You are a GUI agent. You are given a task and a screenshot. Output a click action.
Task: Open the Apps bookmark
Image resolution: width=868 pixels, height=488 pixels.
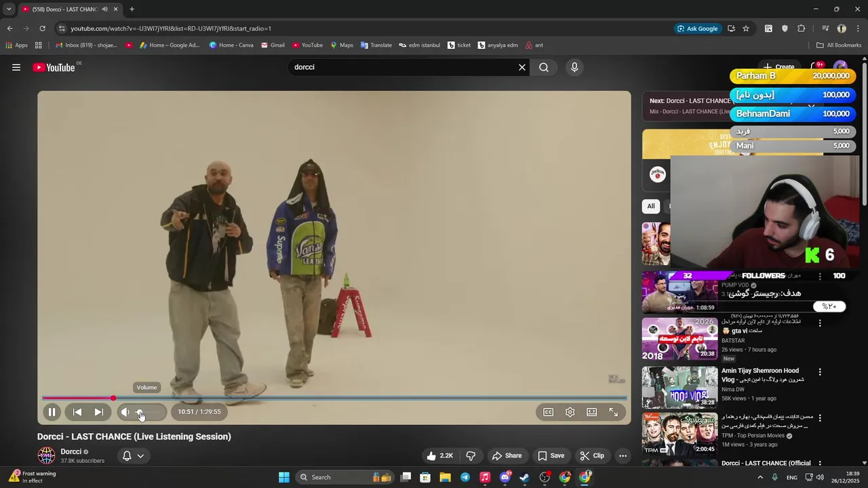[17, 45]
